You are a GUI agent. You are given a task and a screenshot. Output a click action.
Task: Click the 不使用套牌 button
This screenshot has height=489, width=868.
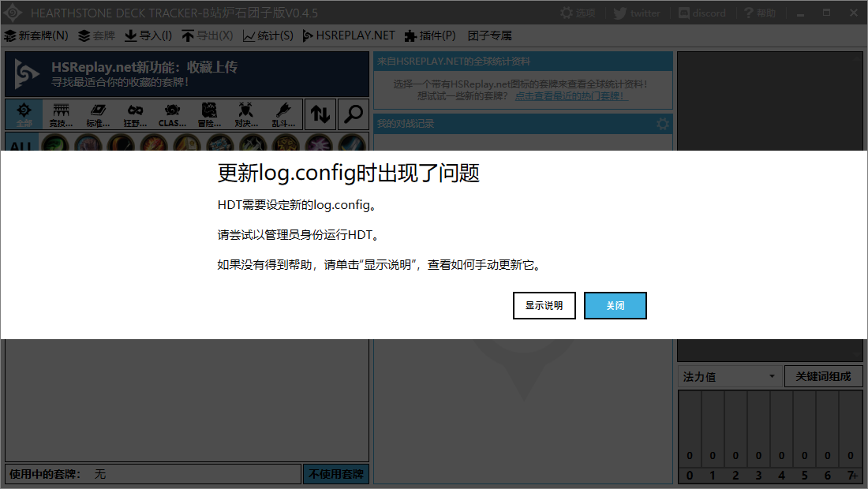[x=336, y=474]
